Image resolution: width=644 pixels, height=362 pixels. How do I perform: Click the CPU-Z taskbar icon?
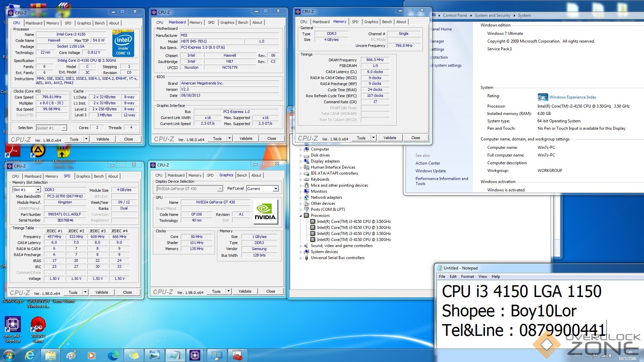point(195,355)
